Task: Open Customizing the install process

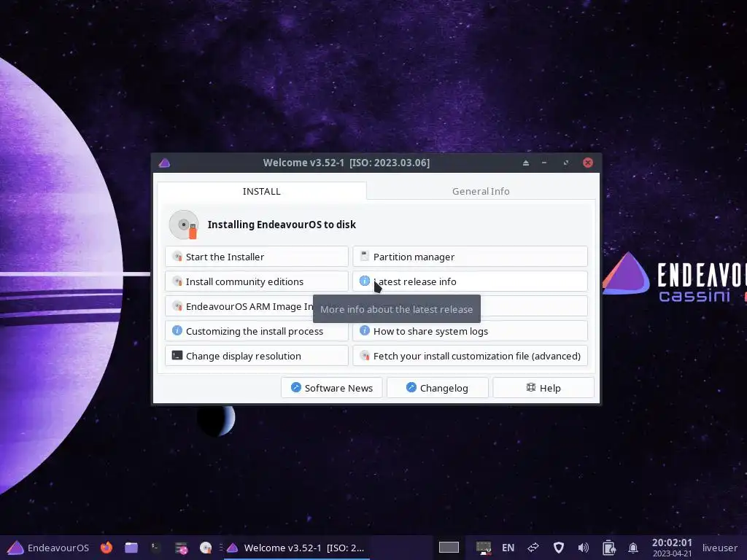Action: [256, 331]
